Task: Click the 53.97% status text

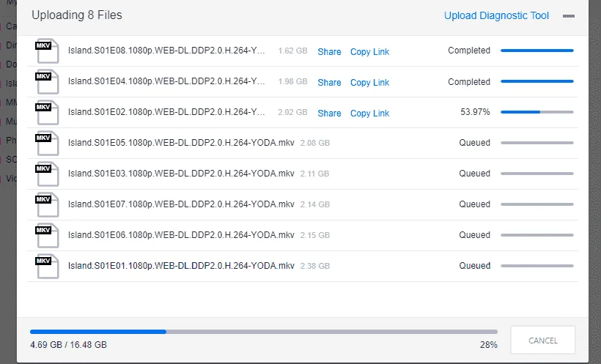Action: (x=475, y=112)
